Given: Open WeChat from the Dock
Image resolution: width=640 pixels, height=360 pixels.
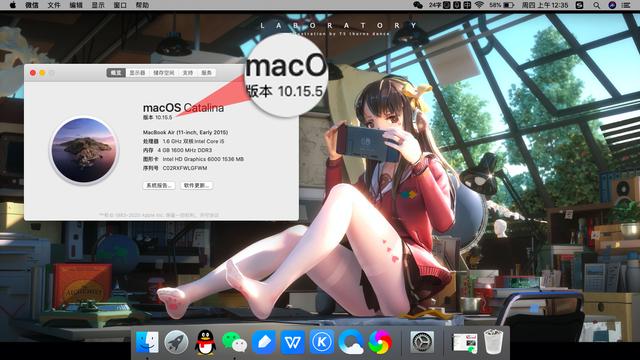Looking at the screenshot, I should [234, 342].
